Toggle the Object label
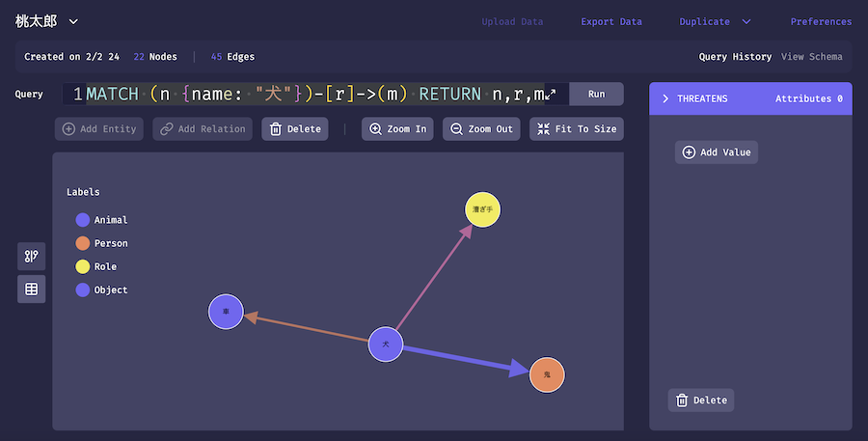The image size is (868, 441). pyautogui.click(x=102, y=289)
